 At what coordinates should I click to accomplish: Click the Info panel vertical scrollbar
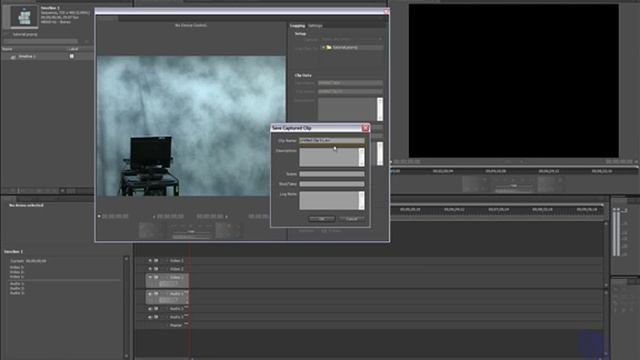coord(126,307)
